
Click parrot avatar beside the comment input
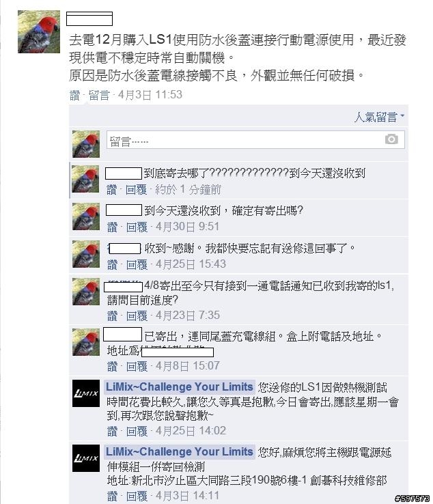click(86, 144)
